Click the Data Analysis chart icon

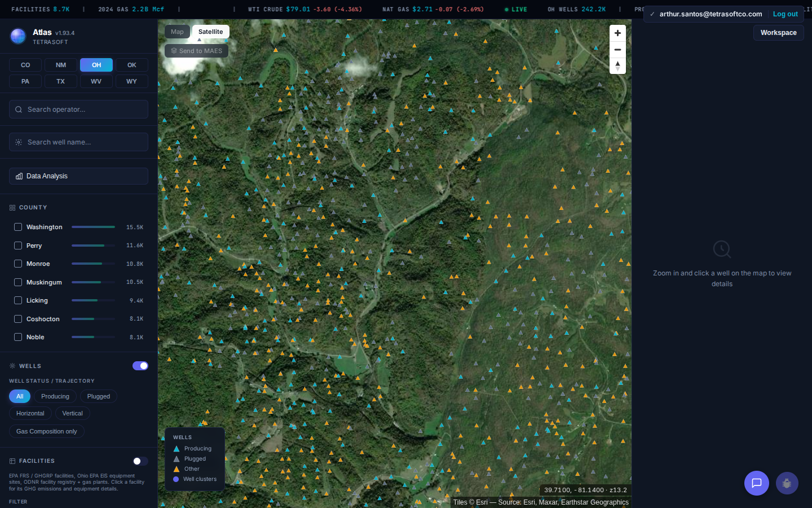19,176
